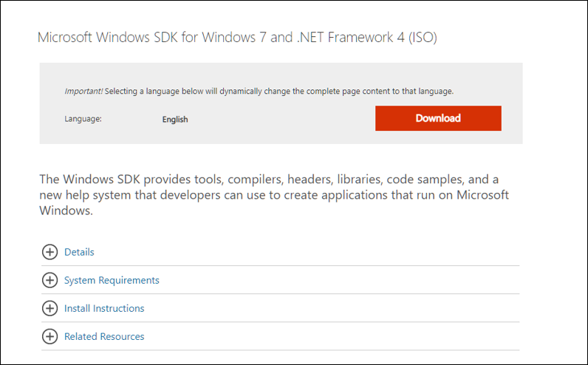Image resolution: width=588 pixels, height=365 pixels.
Task: Open the English language selector
Action: point(175,119)
